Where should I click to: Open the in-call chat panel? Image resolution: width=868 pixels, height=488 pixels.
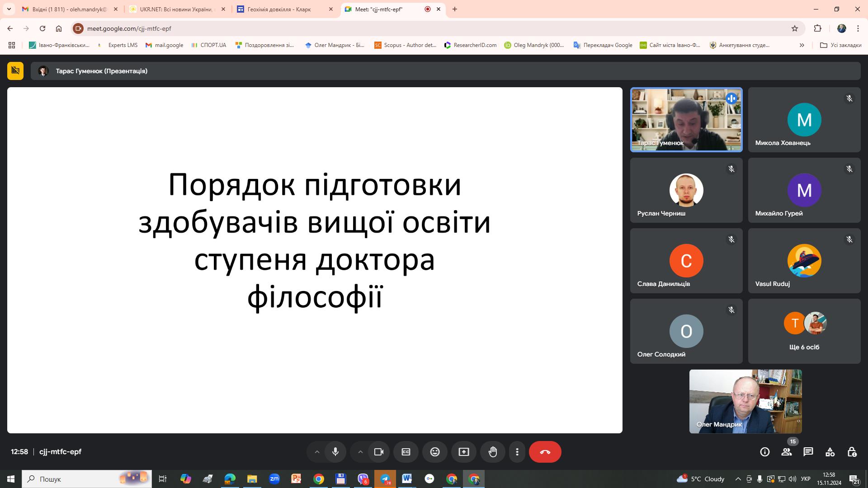click(808, 451)
